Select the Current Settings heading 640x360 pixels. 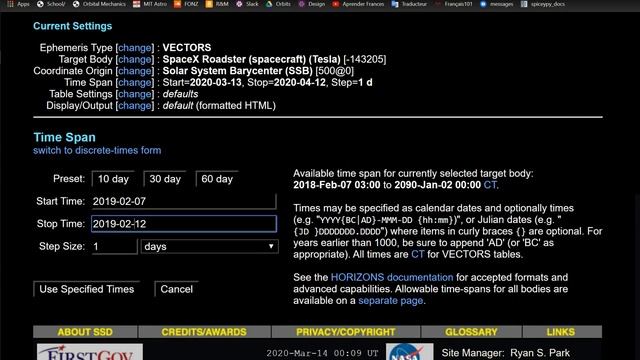click(73, 26)
